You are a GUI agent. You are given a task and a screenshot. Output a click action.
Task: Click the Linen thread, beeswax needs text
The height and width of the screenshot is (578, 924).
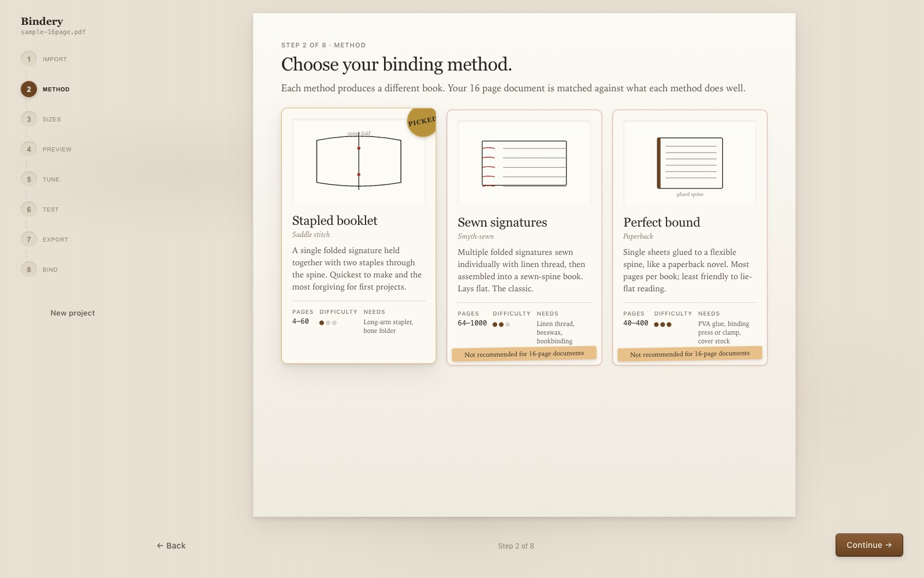coord(556,332)
